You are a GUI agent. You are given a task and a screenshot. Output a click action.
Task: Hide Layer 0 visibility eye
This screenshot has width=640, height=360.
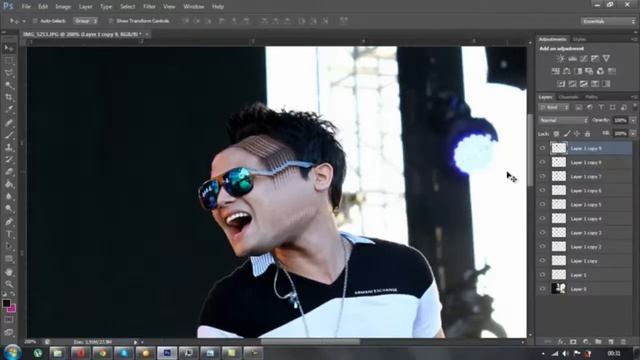(x=542, y=289)
